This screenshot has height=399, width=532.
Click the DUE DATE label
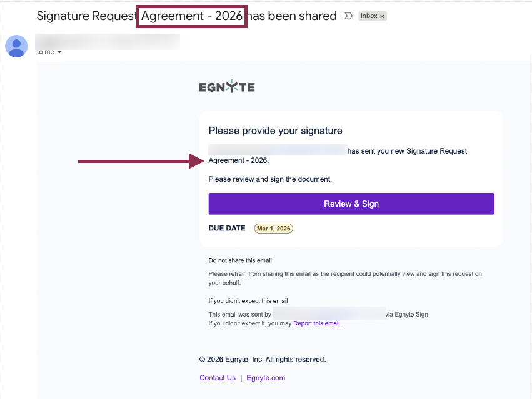pos(227,229)
